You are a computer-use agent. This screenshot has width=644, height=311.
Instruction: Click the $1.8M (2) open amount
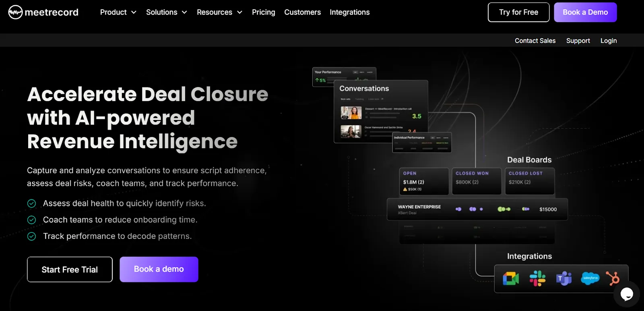click(414, 182)
